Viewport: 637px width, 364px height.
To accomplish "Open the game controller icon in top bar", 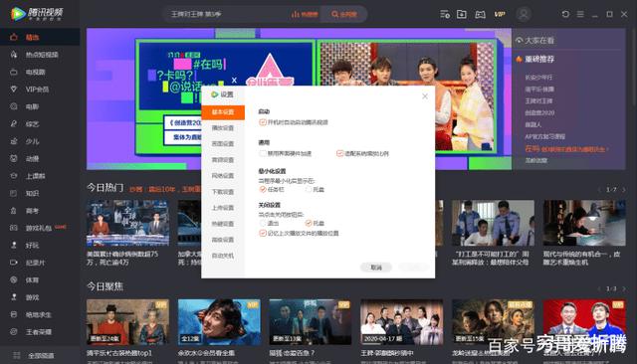I will pos(480,15).
